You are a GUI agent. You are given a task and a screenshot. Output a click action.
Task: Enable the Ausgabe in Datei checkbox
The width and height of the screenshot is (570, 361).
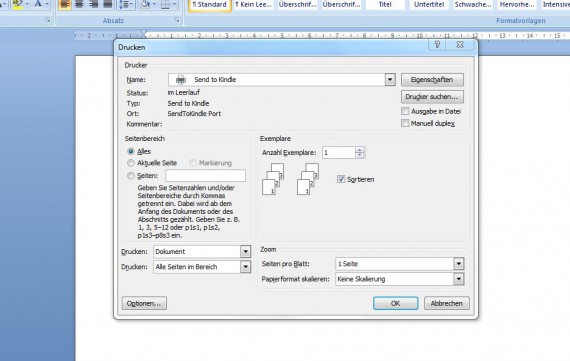[x=405, y=111]
